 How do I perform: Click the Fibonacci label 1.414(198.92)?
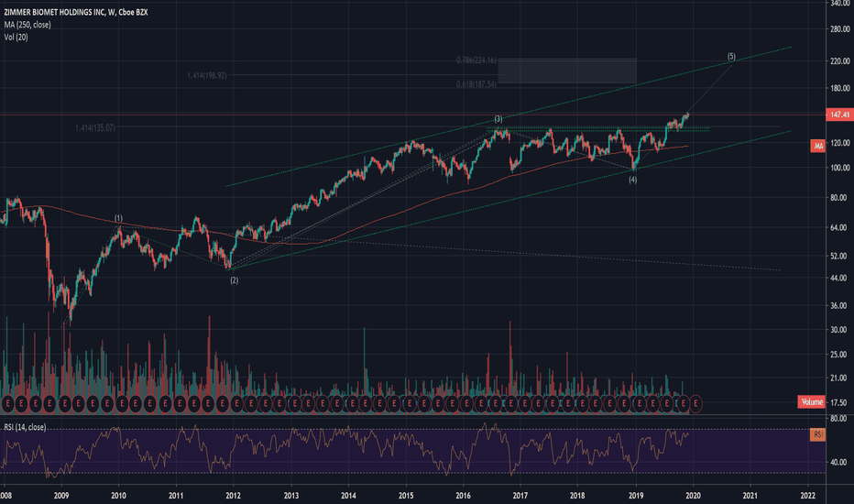207,75
